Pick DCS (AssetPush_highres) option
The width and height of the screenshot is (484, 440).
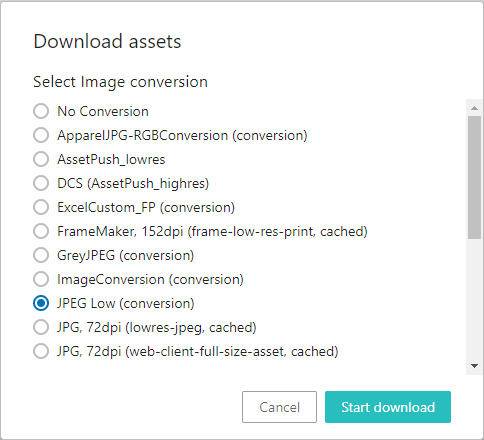(41, 183)
